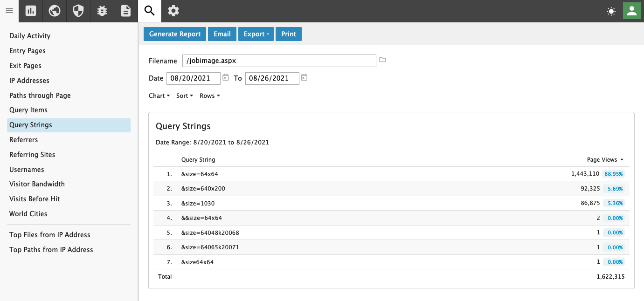644x301 pixels.
Task: Open the document files section
Action: click(126, 11)
